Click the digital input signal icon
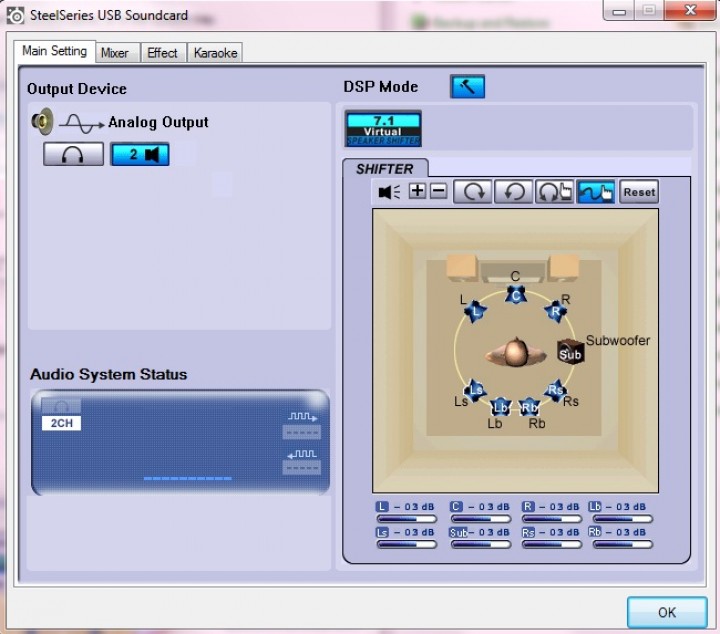The height and width of the screenshot is (634, 720). [x=302, y=454]
